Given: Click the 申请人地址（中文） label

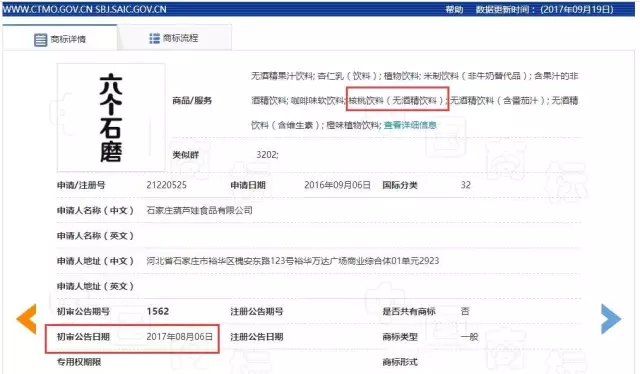Looking at the screenshot, I should (x=96, y=261).
